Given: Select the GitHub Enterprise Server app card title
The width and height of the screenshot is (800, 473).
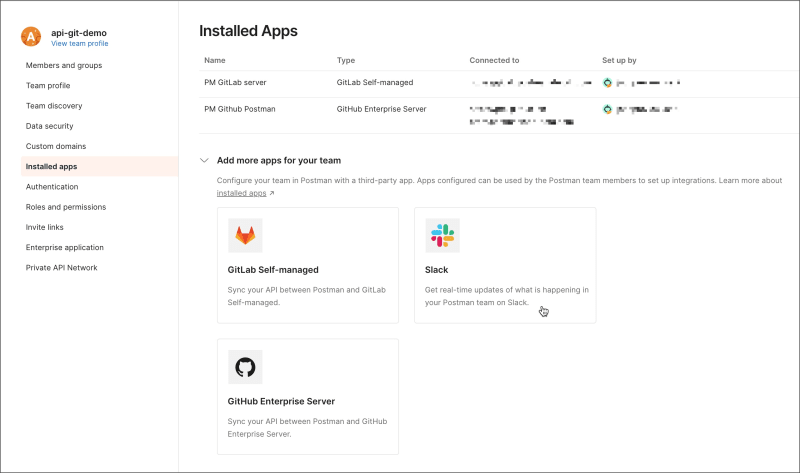Looking at the screenshot, I should (281, 402).
